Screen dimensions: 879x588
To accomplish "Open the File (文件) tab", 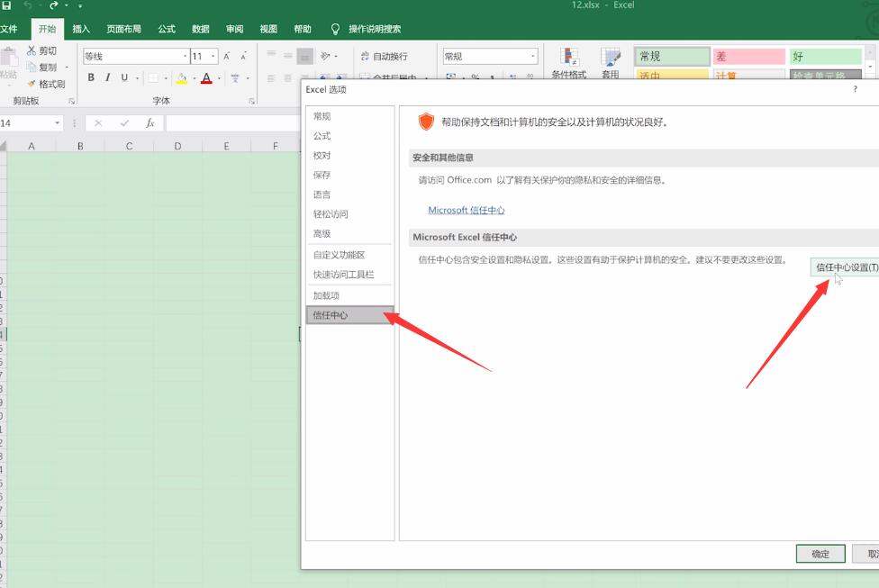I will tap(8, 29).
